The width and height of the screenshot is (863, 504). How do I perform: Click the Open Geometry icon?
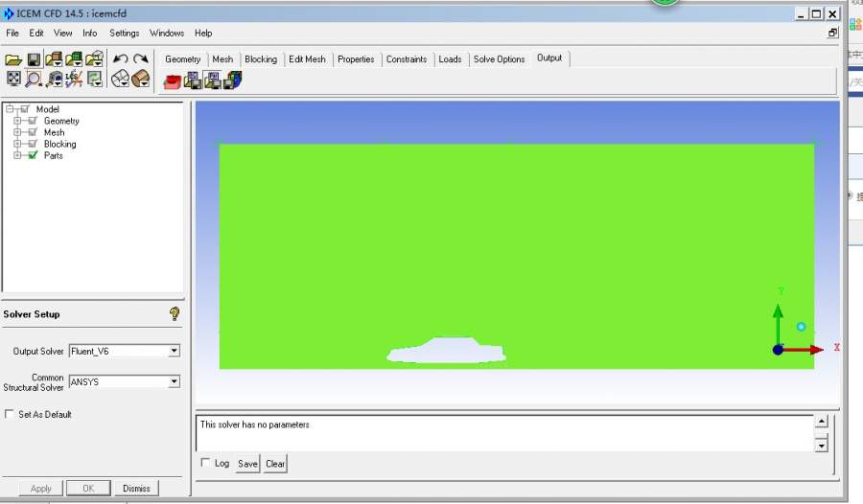54,58
